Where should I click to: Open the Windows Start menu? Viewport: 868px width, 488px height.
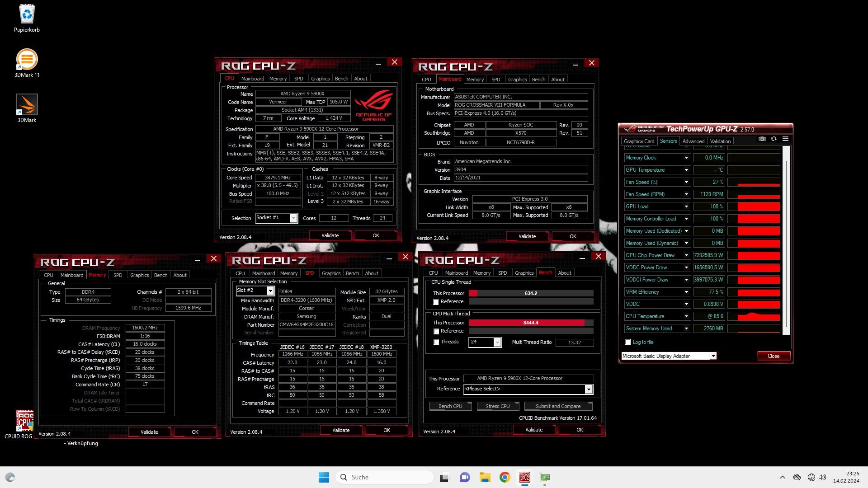coord(324,477)
